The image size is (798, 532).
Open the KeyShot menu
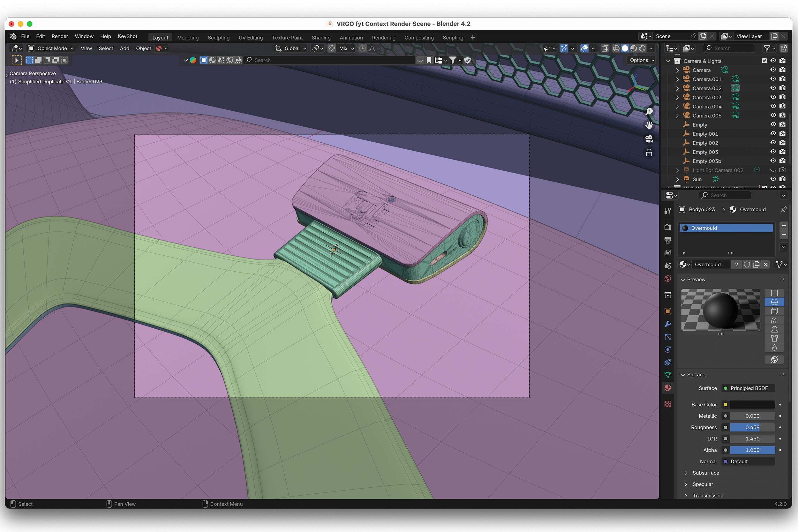tap(127, 36)
